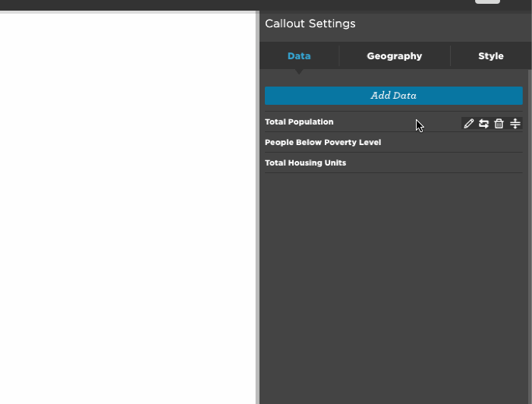Click the settings panel's vertical scrollbar

point(530,237)
